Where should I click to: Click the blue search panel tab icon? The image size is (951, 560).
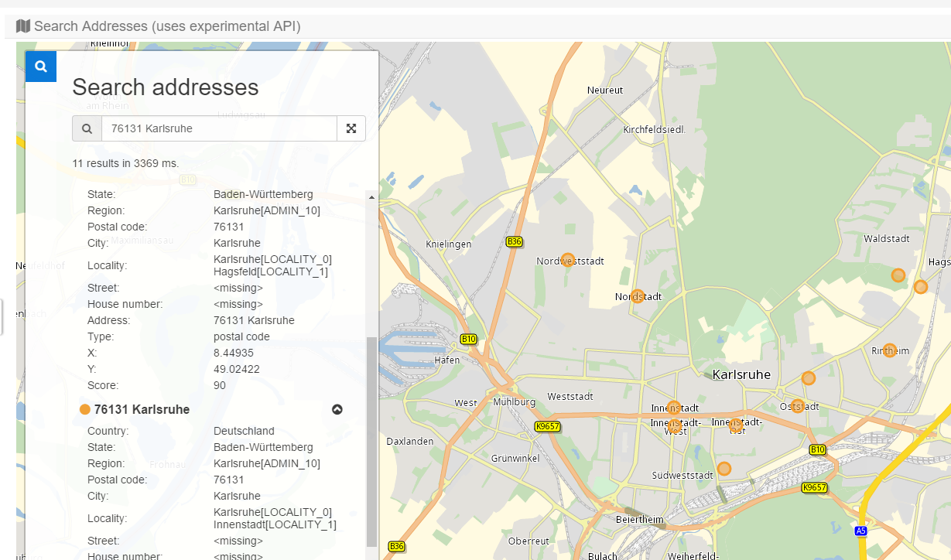coord(41,67)
